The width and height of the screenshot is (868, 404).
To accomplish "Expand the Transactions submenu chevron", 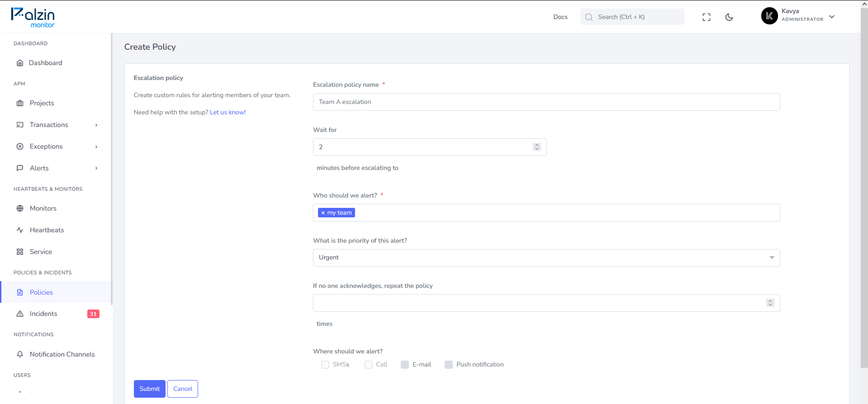I will 96,125.
